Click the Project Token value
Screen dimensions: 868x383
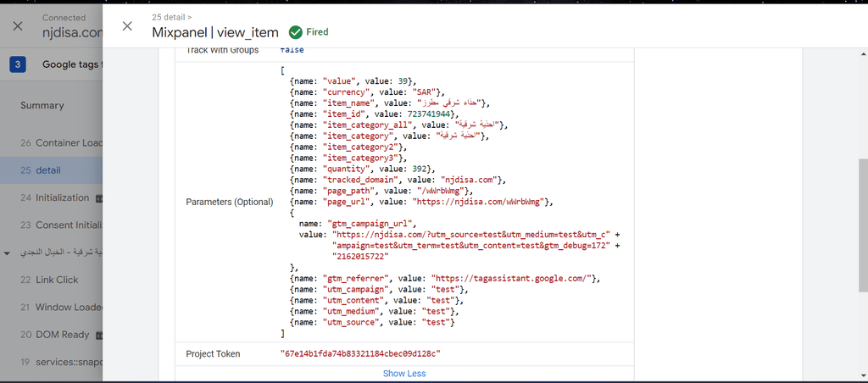point(360,353)
